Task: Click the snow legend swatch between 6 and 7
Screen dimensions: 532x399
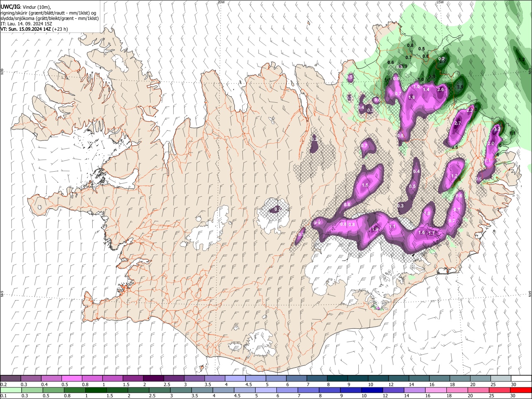Action: click(296, 378)
